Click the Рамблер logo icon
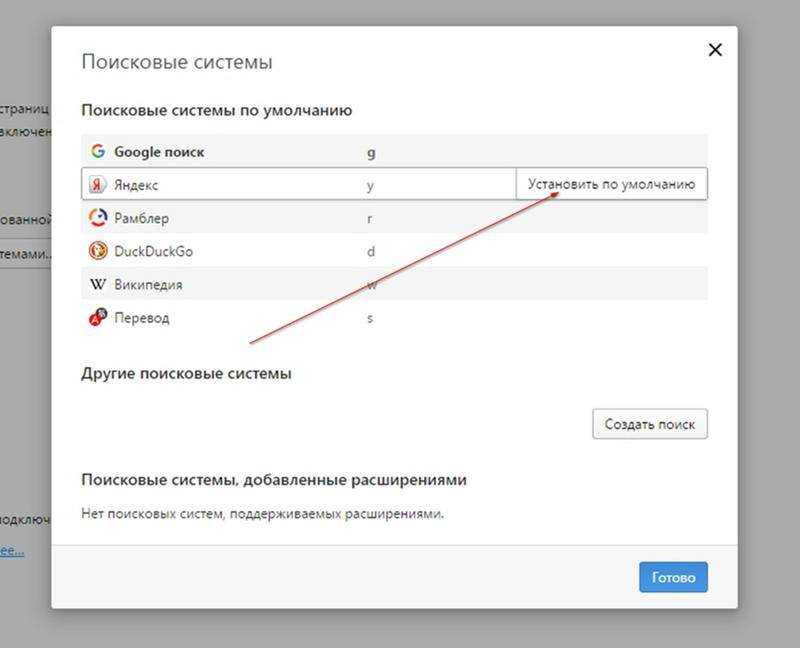The image size is (800, 648). 98,218
